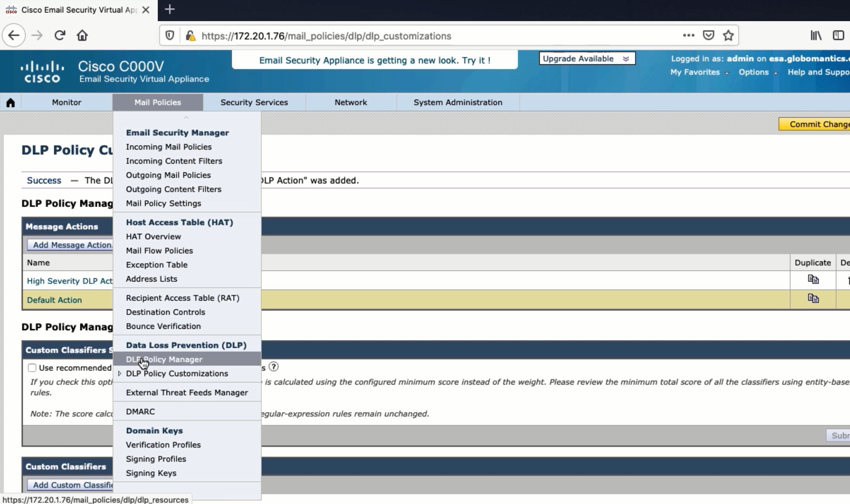
Task: Open Address Lists
Action: pos(151,279)
